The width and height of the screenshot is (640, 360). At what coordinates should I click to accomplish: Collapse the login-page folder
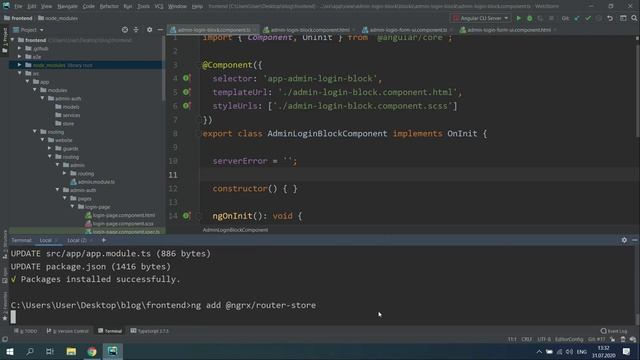pos(73,207)
